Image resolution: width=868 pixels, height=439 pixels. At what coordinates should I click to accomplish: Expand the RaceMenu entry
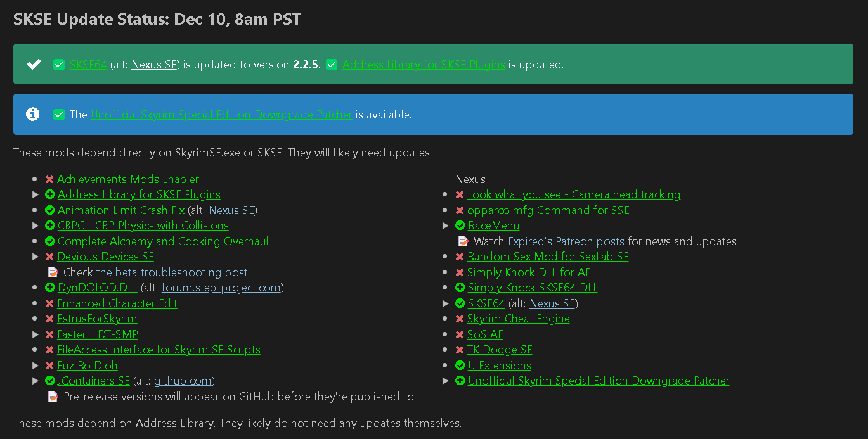tap(446, 226)
